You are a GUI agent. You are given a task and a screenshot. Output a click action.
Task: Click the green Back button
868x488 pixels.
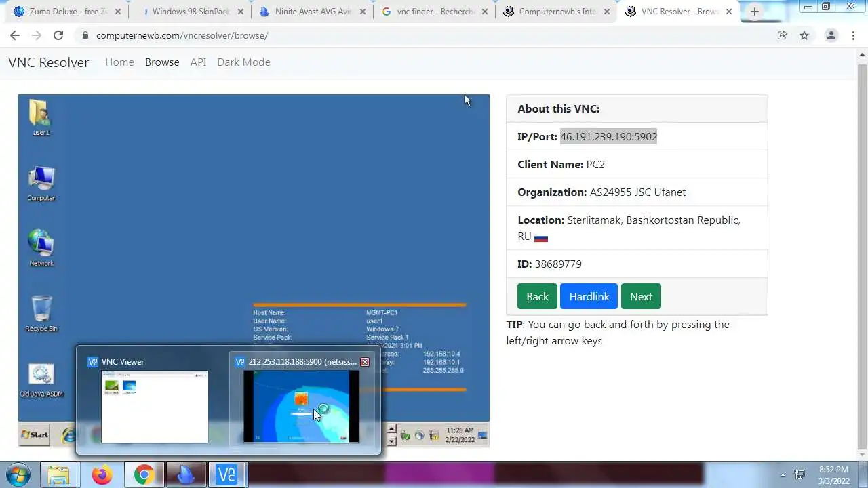click(537, 296)
